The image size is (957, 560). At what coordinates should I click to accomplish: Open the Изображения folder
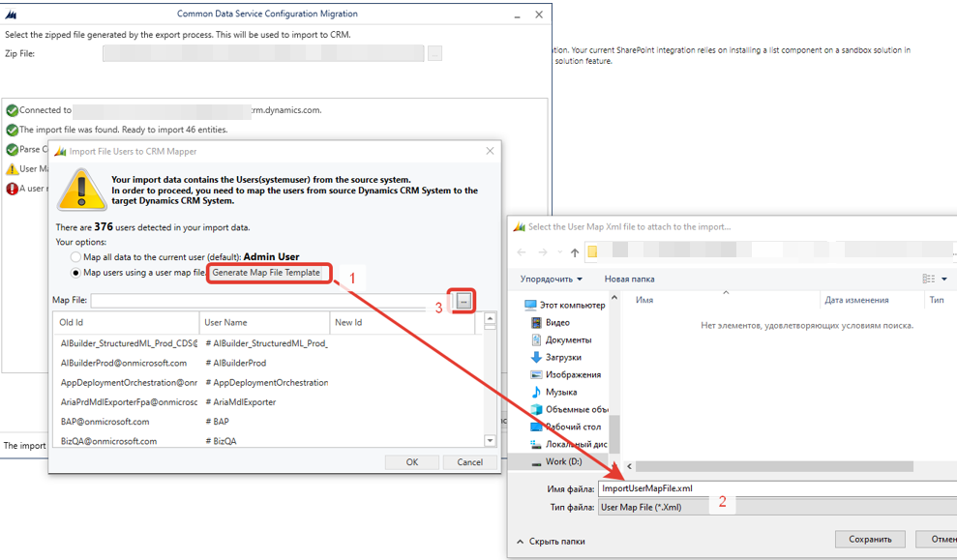pos(566,374)
